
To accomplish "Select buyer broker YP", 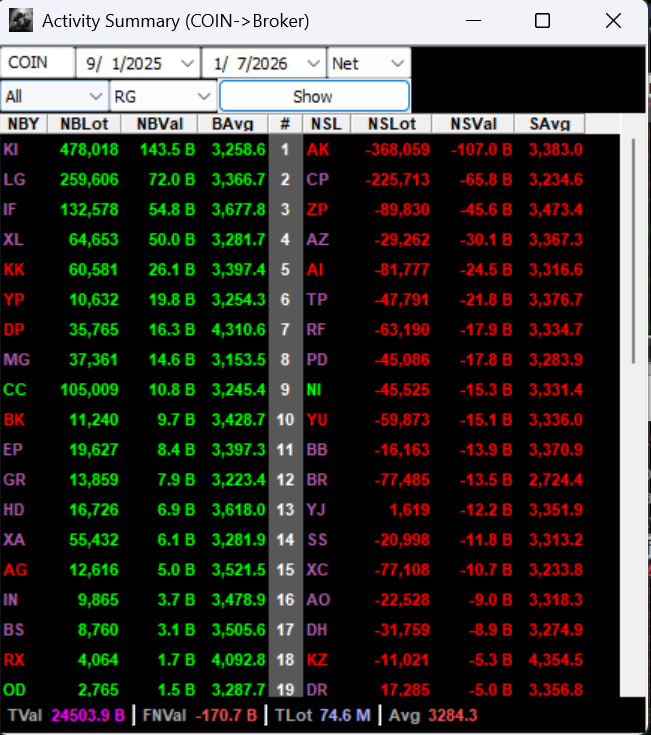I will [14, 300].
